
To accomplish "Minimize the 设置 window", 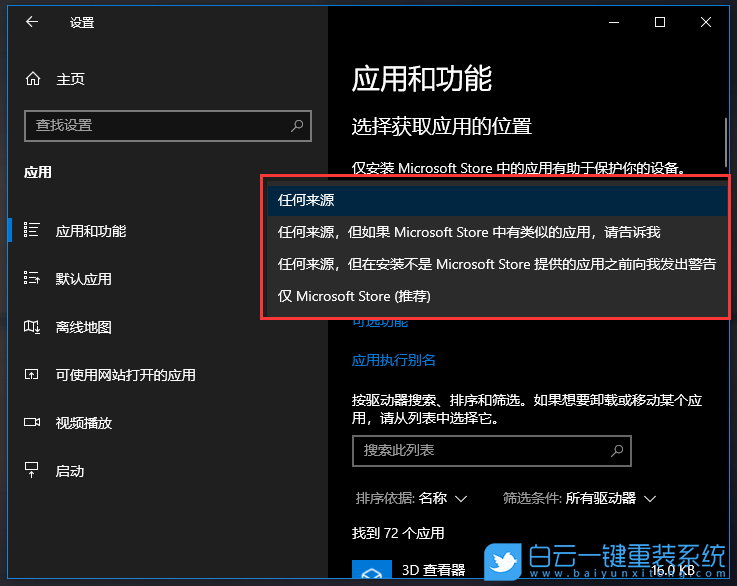I will tap(614, 22).
